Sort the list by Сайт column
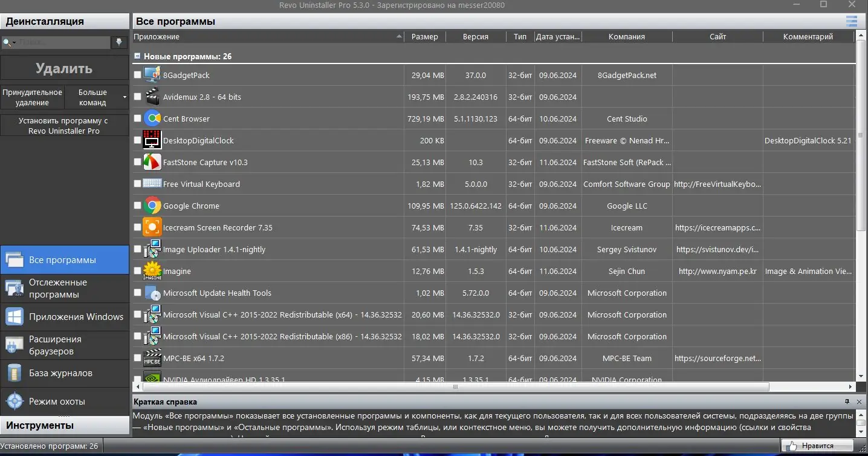The image size is (868, 456). pyautogui.click(x=718, y=36)
